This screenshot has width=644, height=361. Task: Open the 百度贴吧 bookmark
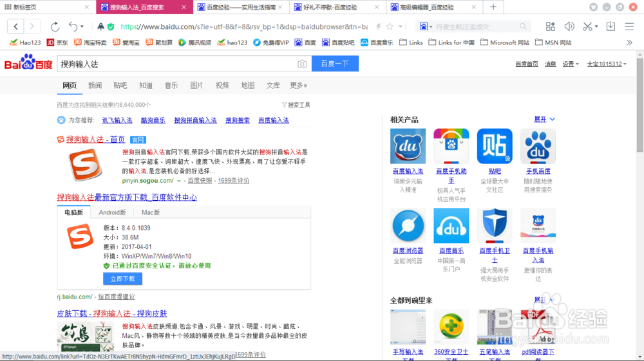pos(338,42)
